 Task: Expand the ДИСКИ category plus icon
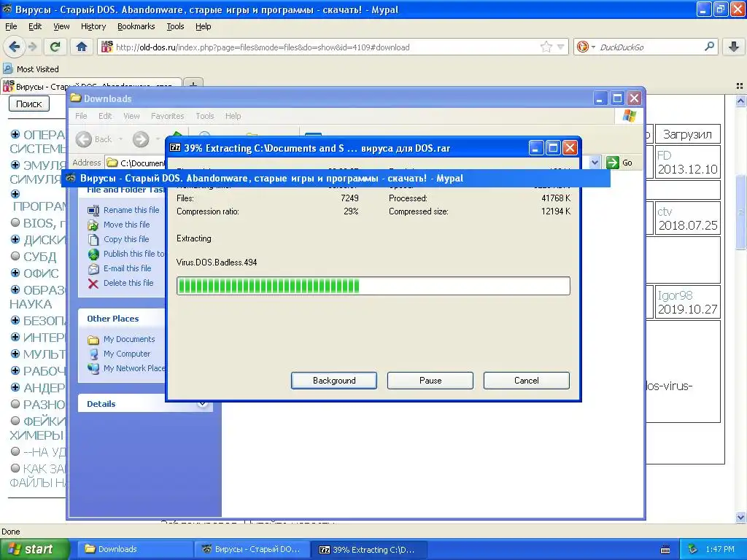pyautogui.click(x=15, y=239)
